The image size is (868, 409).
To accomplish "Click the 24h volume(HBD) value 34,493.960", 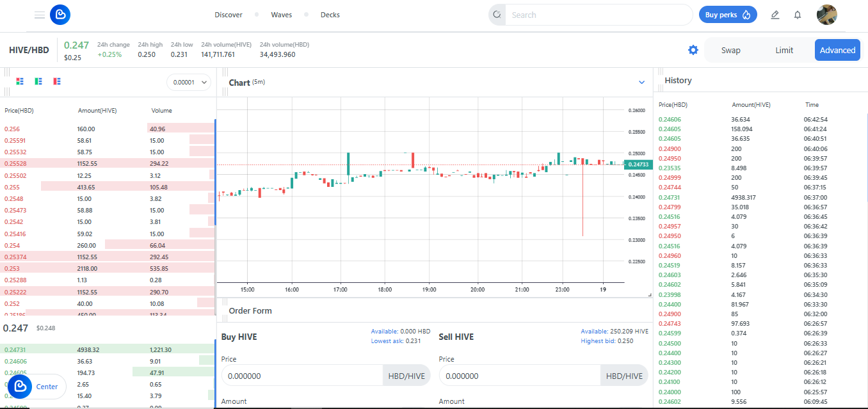I will click(x=277, y=54).
